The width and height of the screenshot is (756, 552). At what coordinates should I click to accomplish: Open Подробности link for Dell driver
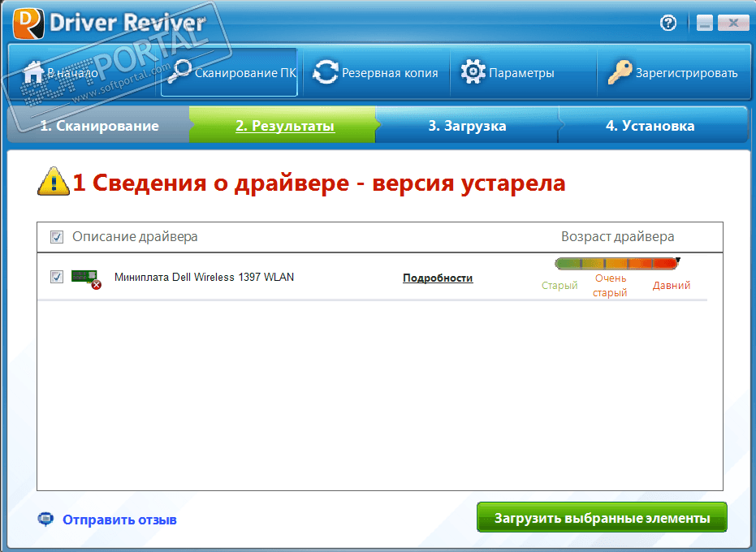[438, 278]
